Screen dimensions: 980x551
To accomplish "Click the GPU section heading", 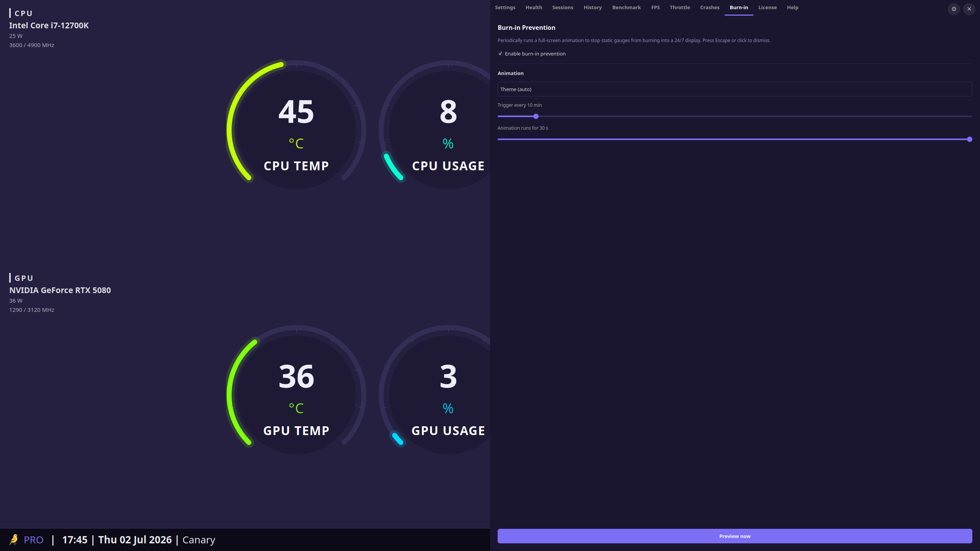I will pyautogui.click(x=24, y=278).
